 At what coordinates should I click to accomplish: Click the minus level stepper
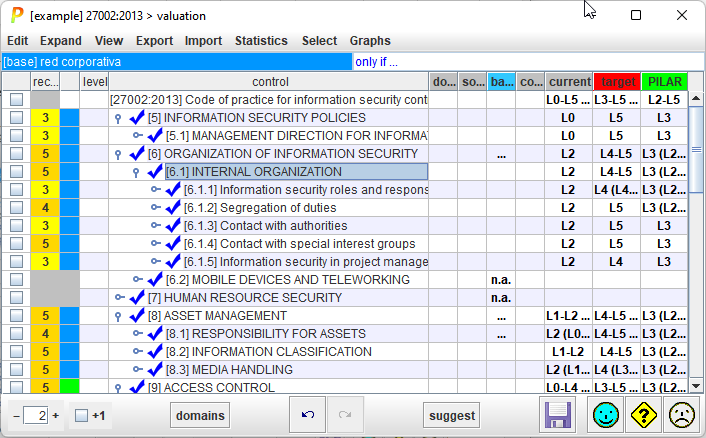pyautogui.click(x=16, y=415)
